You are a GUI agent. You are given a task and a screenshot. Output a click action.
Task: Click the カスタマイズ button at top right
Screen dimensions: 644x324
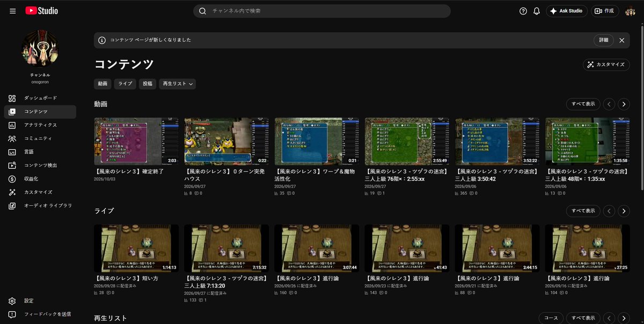coord(606,64)
